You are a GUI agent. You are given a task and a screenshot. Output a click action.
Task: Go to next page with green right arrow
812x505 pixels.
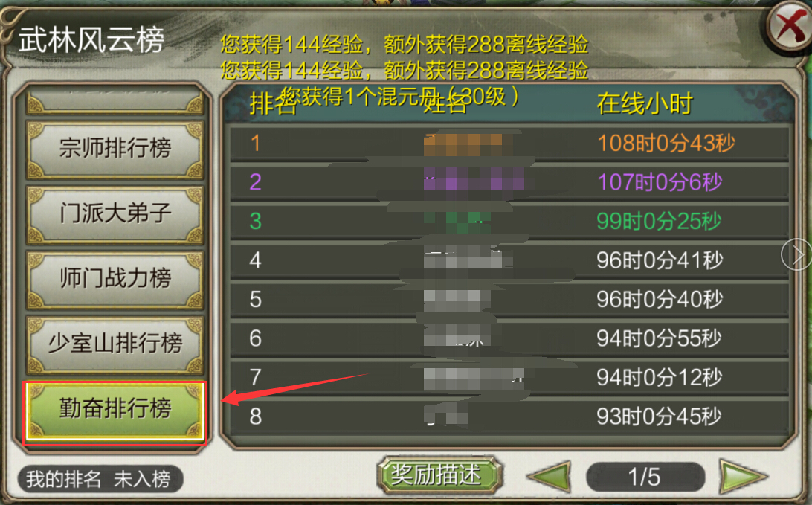743,477
